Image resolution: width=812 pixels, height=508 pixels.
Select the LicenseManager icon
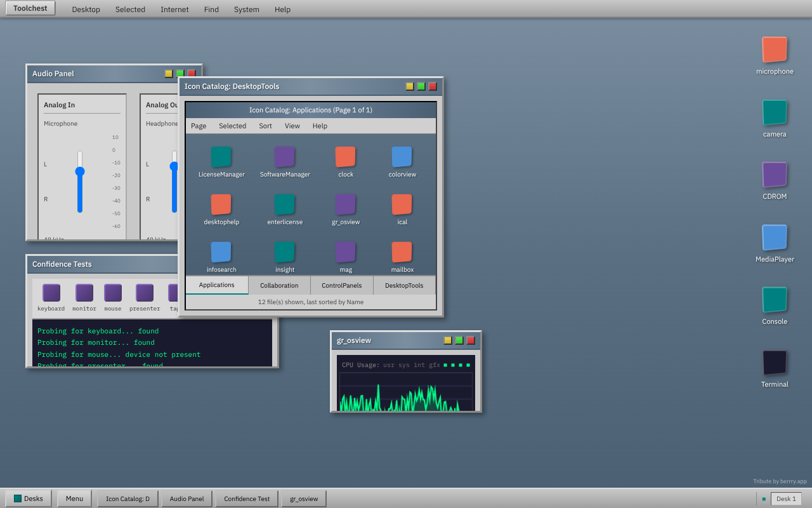coord(221,157)
